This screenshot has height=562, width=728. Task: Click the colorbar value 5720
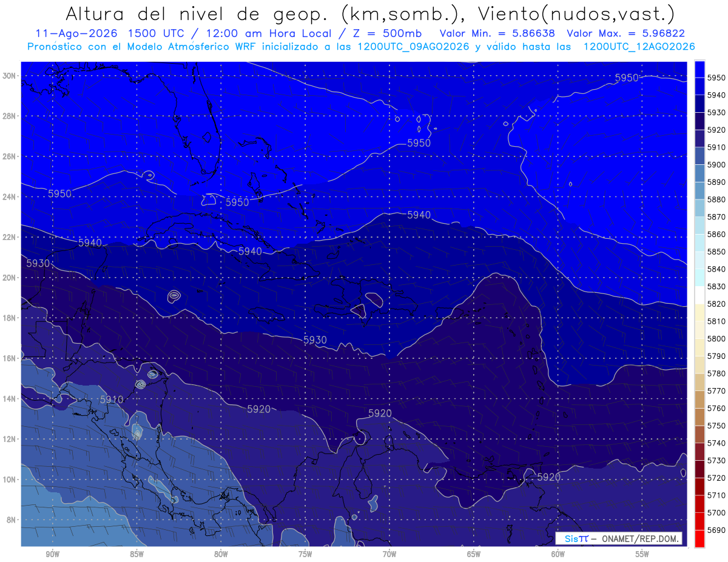click(x=716, y=478)
